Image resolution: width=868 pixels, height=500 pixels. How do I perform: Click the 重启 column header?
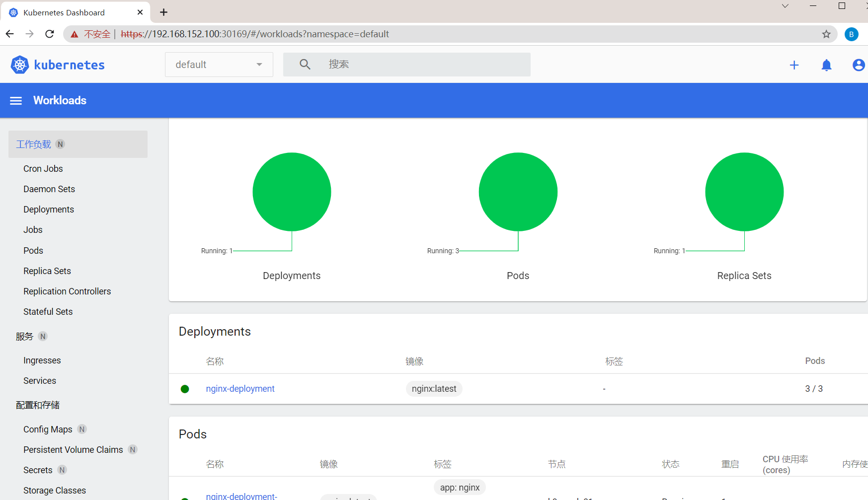pos(730,464)
